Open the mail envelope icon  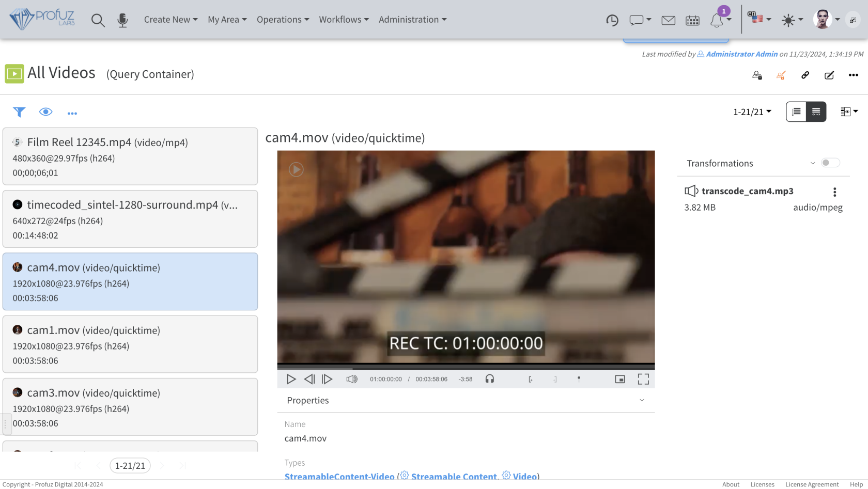[668, 21]
